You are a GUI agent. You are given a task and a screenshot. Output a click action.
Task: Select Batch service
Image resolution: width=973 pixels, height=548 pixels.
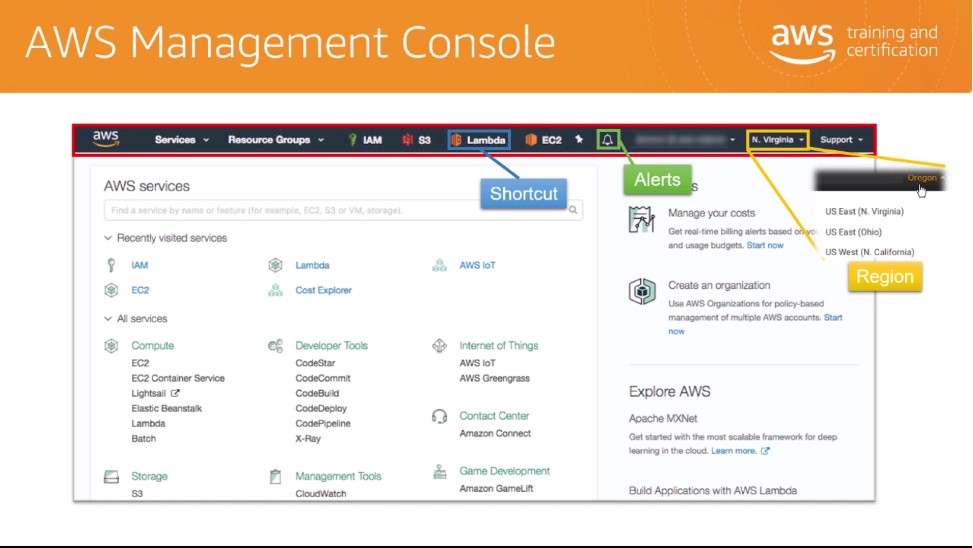(x=143, y=438)
